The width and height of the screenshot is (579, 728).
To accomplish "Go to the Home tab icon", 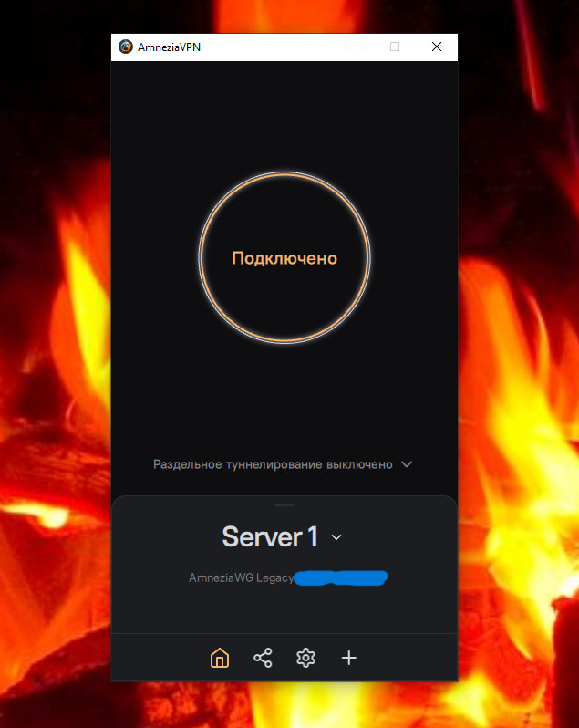I will (220, 658).
